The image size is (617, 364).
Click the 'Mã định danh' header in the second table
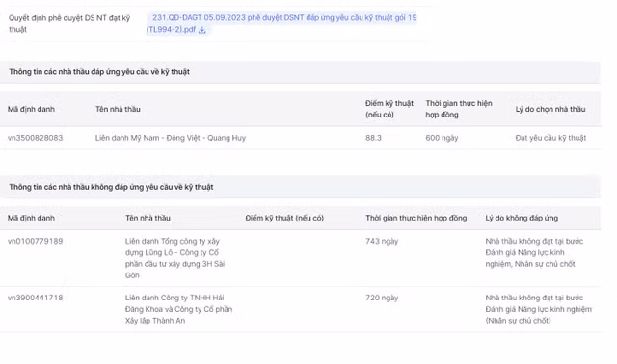coord(31,219)
